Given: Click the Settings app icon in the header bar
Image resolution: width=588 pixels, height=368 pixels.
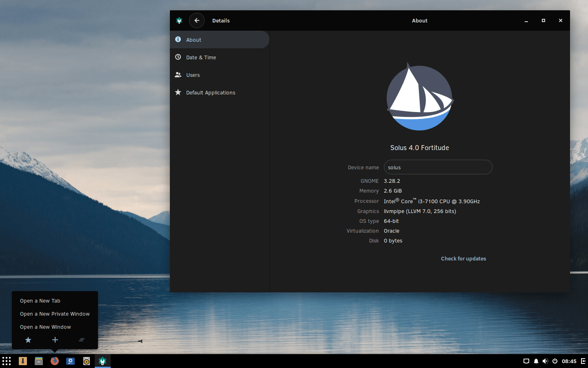Looking at the screenshot, I should tap(179, 20).
